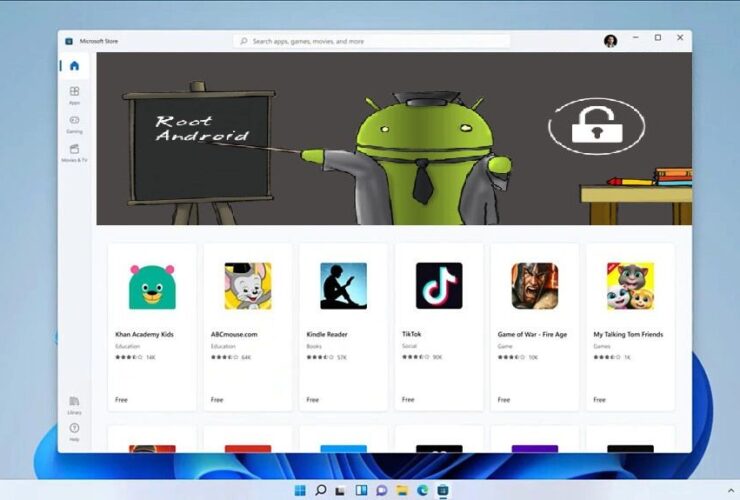740x500 pixels.
Task: Open the user profile avatar
Action: coord(611,41)
